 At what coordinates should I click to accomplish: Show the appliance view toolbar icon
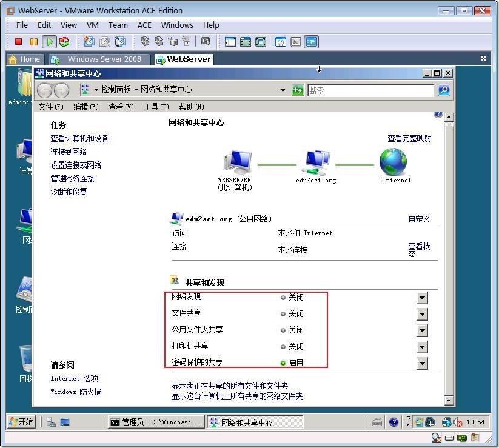(296, 42)
